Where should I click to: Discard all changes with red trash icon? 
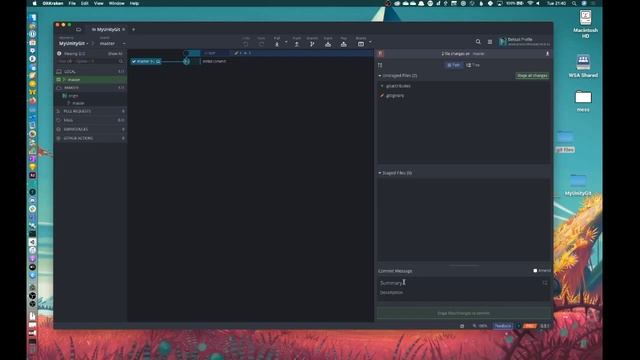pos(381,53)
